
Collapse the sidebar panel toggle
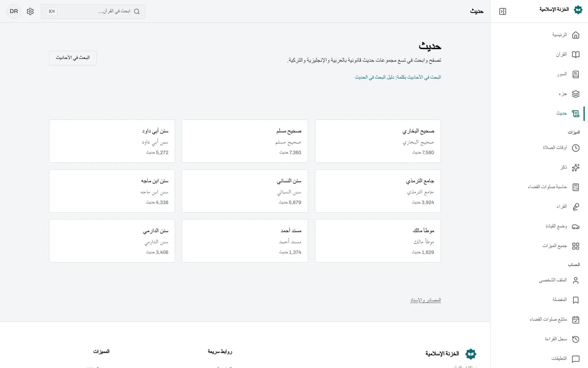(503, 11)
